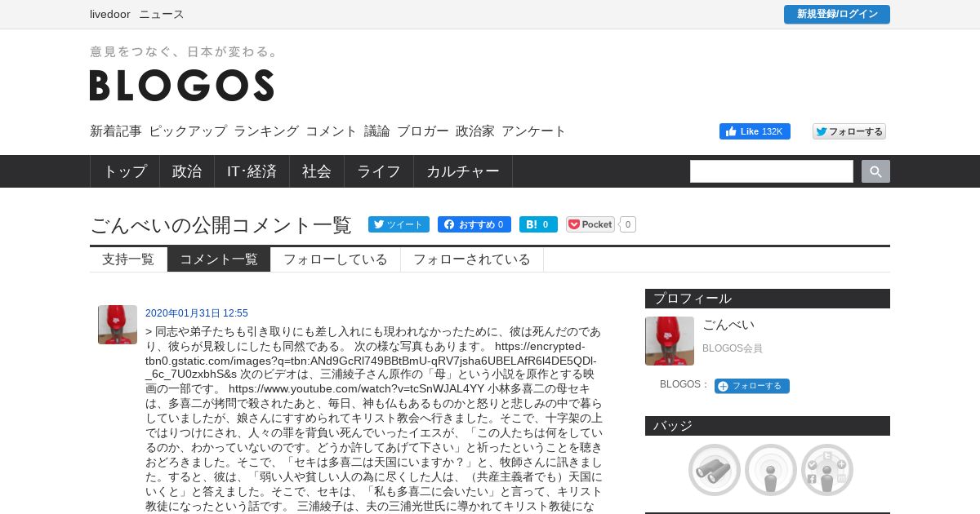The width and height of the screenshot is (980, 514).
Task: Click the Twitter フォローする button in header
Action: [x=849, y=131]
